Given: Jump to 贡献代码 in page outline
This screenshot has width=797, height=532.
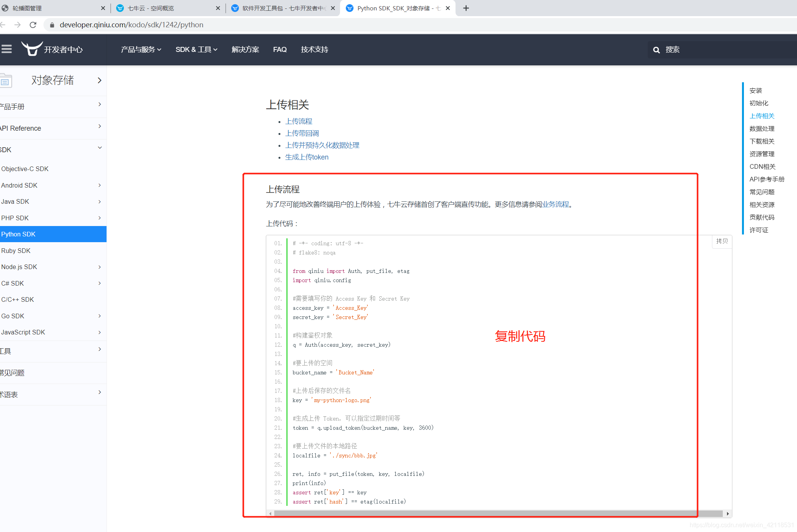Looking at the screenshot, I should pos(762,218).
